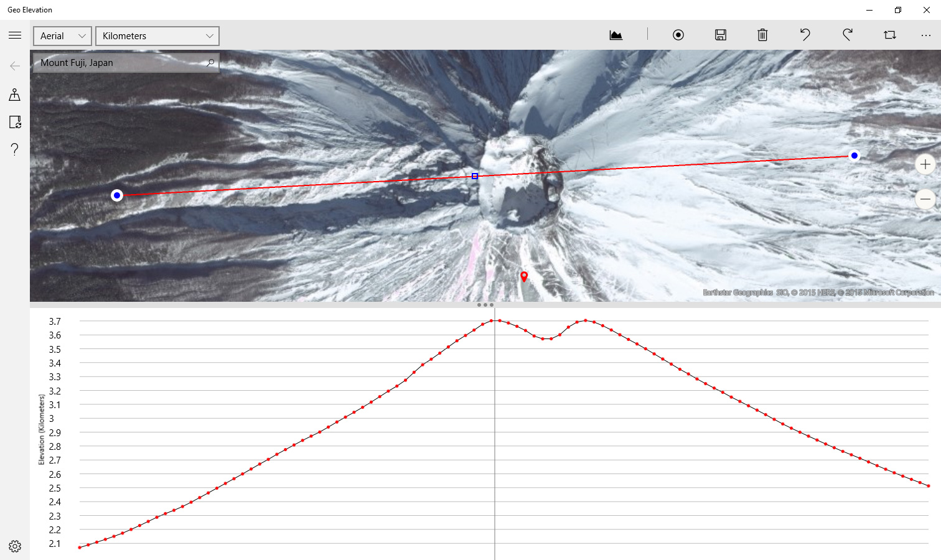This screenshot has width=941, height=560.
Task: Open the hamburger navigation menu
Action: (14, 35)
